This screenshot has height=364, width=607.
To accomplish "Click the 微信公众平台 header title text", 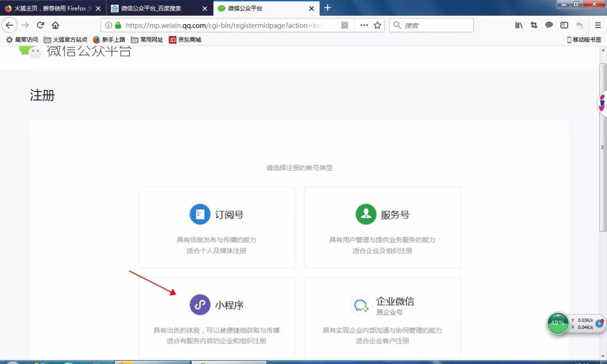I will [89, 52].
